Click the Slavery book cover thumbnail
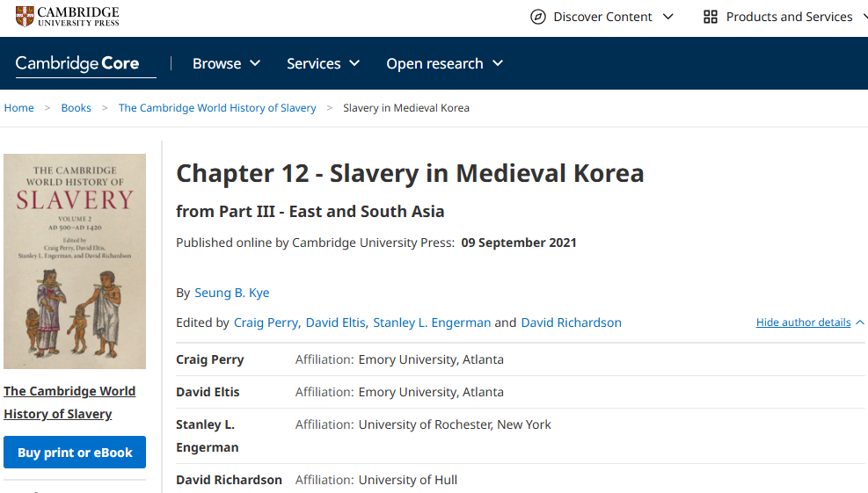Viewport: 868px width, 493px height. coord(75,261)
